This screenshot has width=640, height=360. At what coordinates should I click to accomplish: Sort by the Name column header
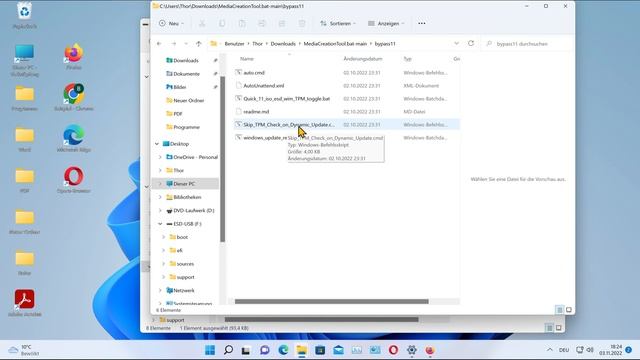click(x=247, y=59)
